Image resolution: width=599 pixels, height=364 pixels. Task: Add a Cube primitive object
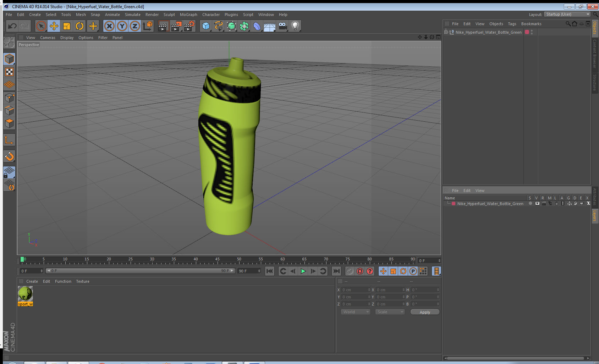(206, 26)
